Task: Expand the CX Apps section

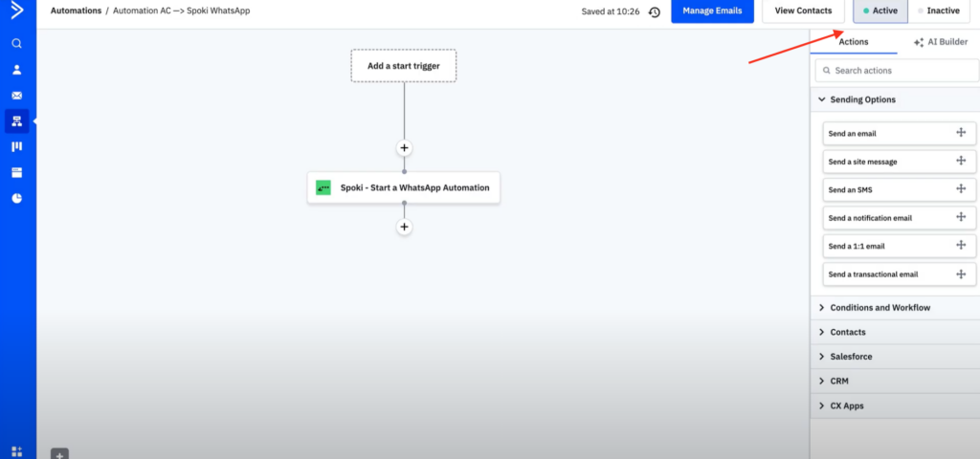Action: tap(847, 405)
